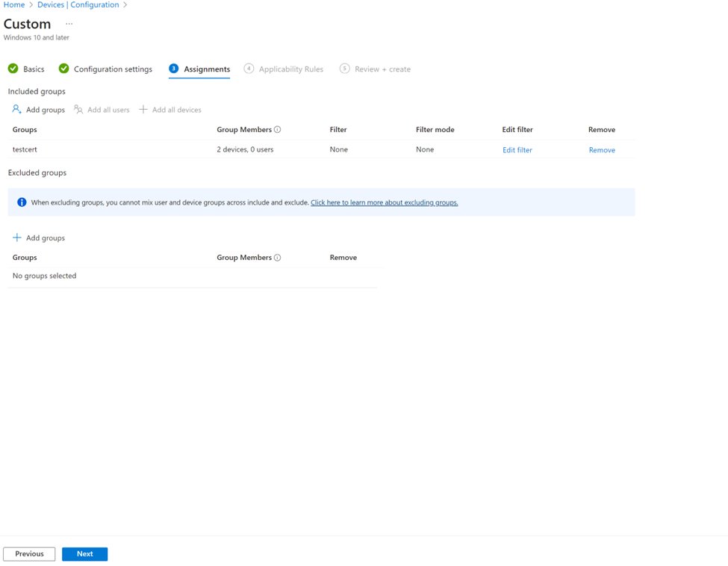The width and height of the screenshot is (728, 566).
Task: Remove the testcert group
Action: pyautogui.click(x=601, y=150)
